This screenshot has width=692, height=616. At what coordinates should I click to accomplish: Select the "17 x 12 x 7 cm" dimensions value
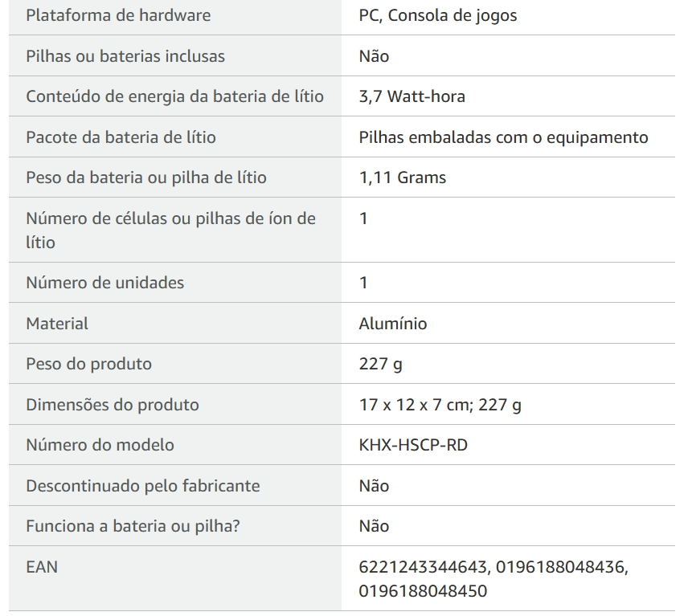[414, 405]
